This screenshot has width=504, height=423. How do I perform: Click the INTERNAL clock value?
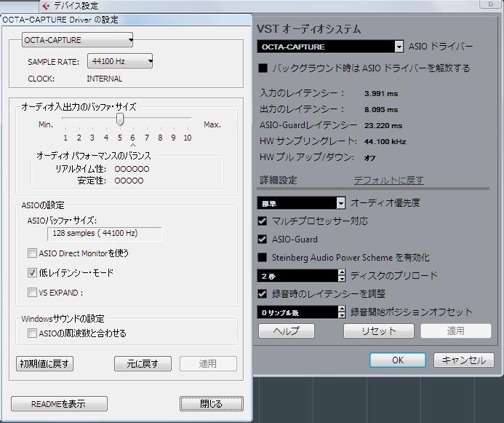tap(105, 79)
